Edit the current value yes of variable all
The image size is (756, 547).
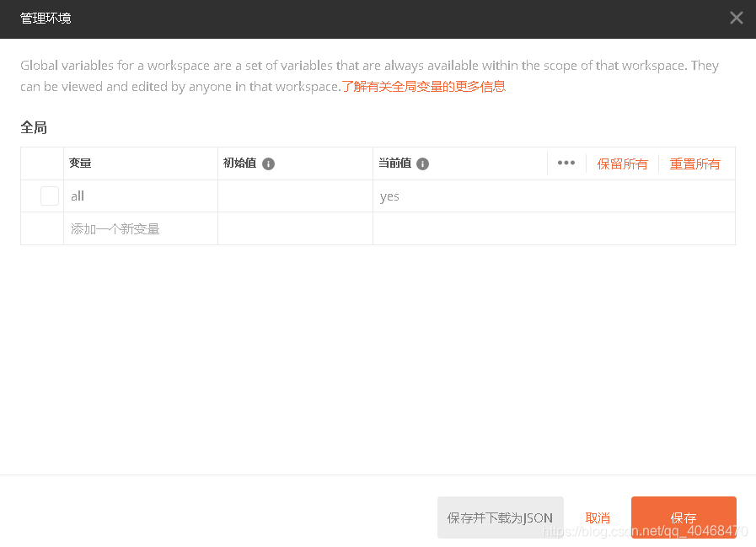(389, 196)
